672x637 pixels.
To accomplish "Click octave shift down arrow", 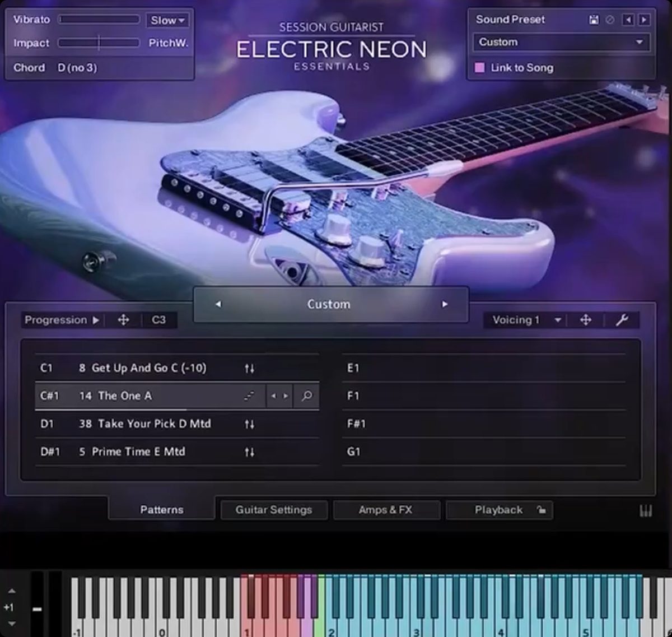I will point(12,624).
